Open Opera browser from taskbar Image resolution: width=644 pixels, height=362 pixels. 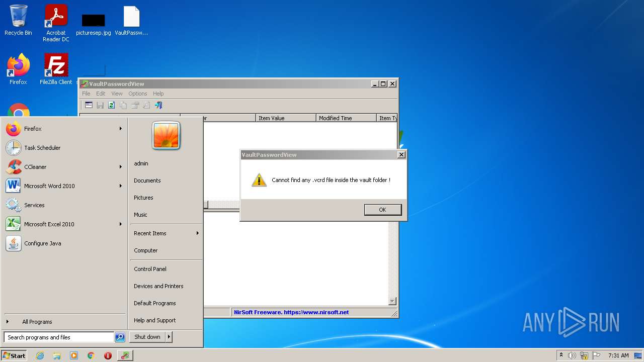tap(108, 355)
